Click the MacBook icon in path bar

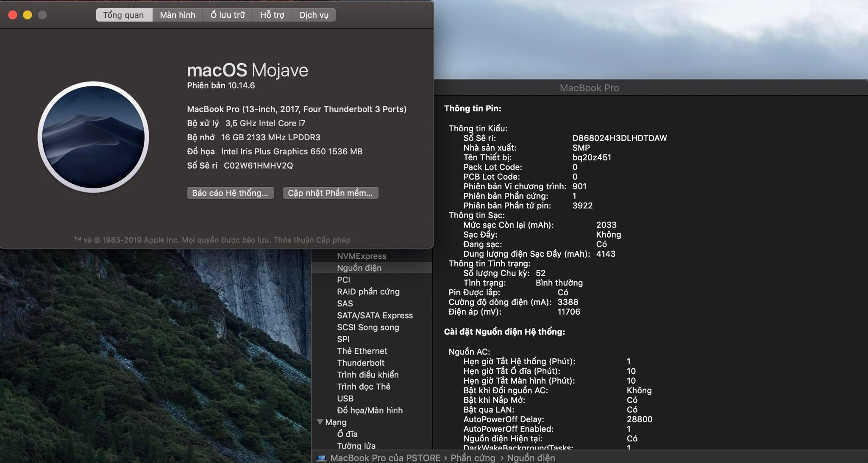(x=322, y=458)
